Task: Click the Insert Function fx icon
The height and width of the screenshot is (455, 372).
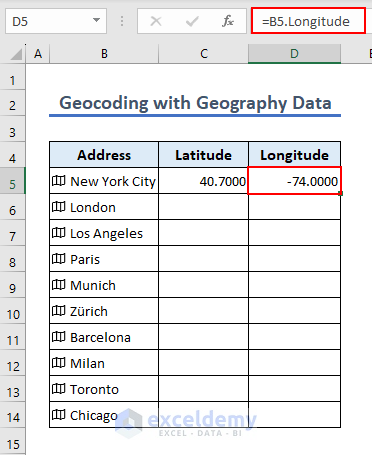Action: pyautogui.click(x=228, y=21)
